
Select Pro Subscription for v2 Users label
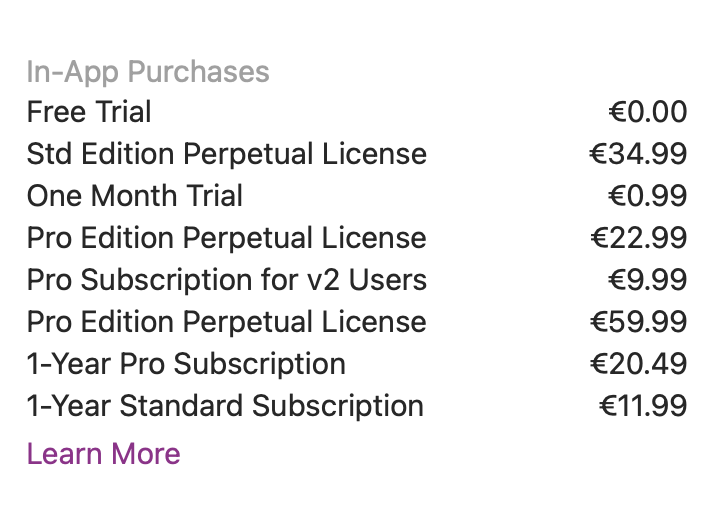coord(227,280)
